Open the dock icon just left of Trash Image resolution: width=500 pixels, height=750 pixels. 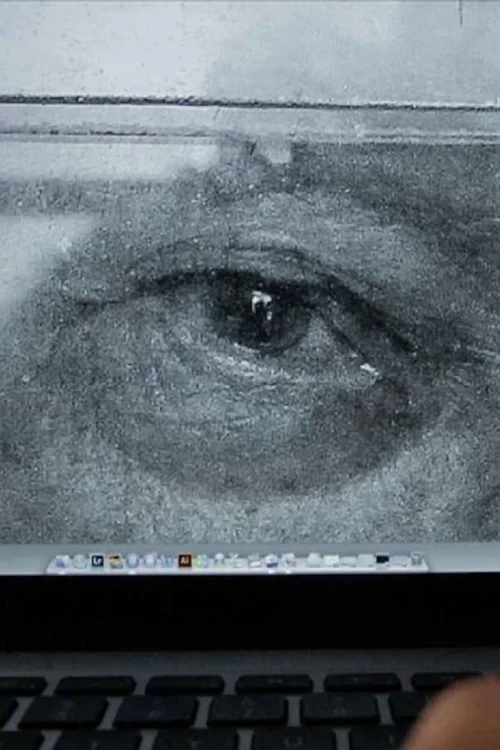click(399, 561)
